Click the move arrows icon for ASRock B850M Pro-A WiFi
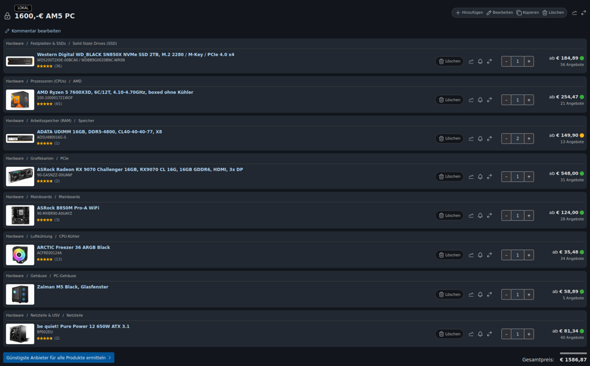Image resolution: width=590 pixels, height=366 pixels. point(489,216)
